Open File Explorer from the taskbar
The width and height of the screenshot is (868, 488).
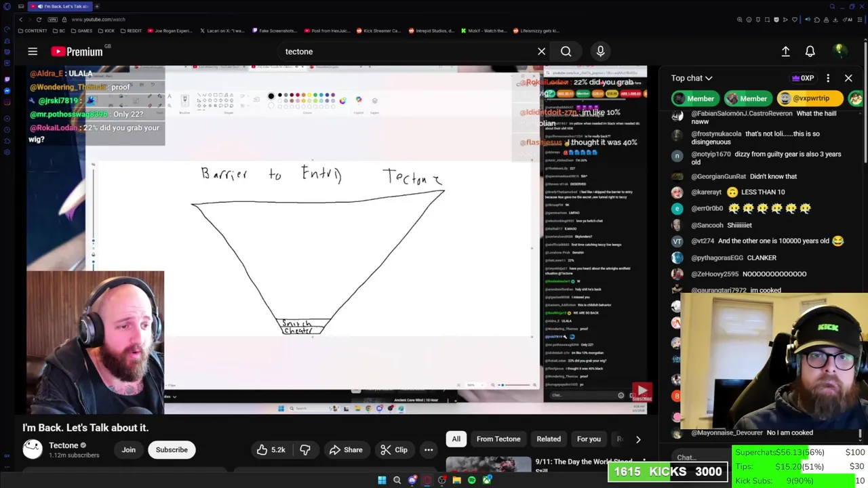point(457,481)
